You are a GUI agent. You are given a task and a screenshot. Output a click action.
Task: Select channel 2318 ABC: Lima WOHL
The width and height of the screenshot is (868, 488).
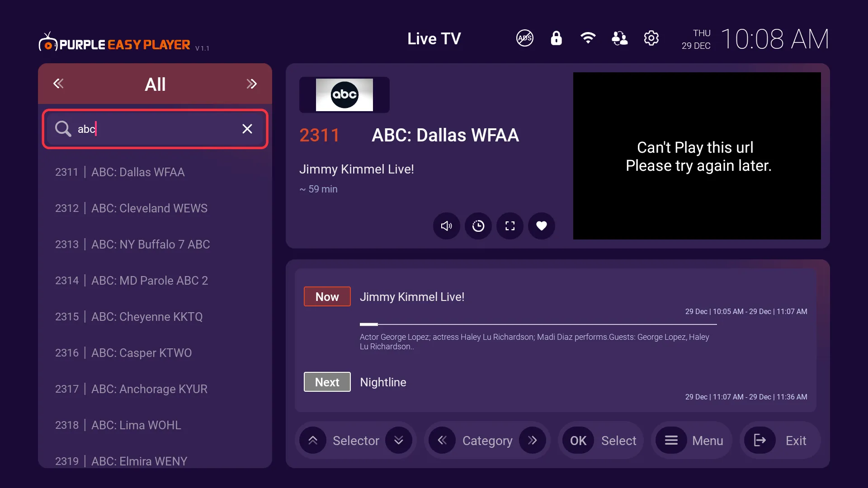coord(155,425)
